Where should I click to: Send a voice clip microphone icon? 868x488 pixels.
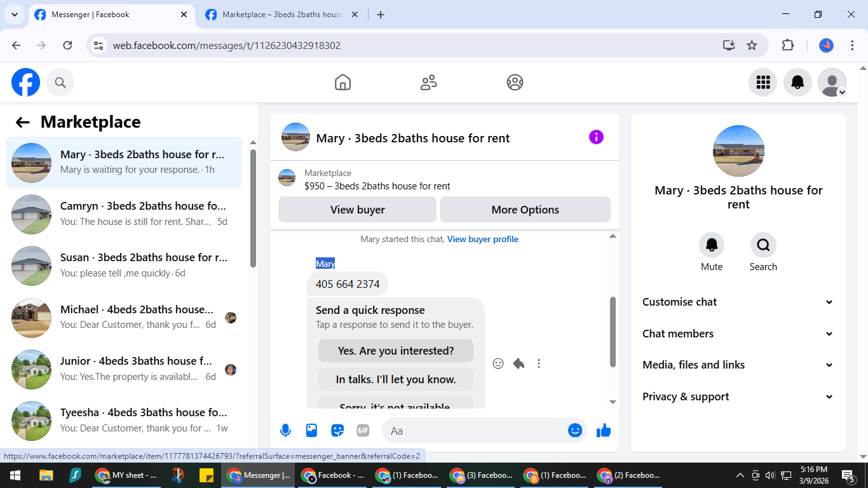(x=286, y=431)
